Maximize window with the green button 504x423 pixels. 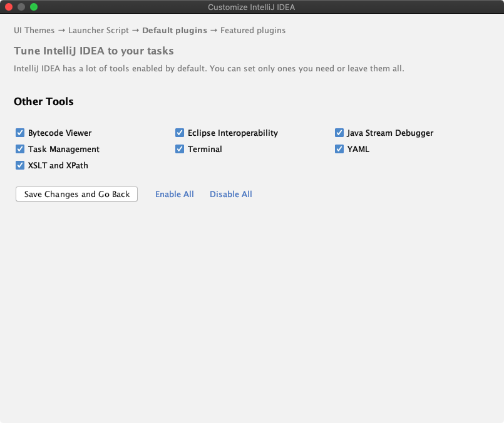coord(34,7)
